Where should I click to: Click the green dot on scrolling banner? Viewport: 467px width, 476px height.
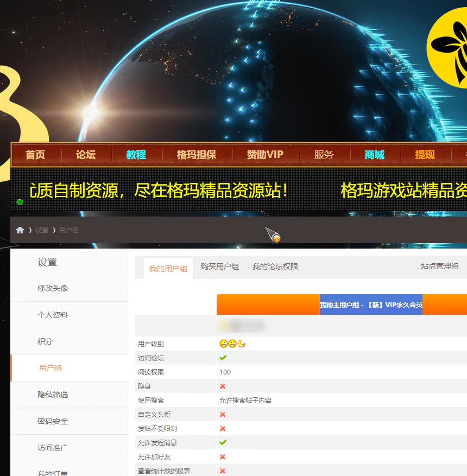[20, 202]
